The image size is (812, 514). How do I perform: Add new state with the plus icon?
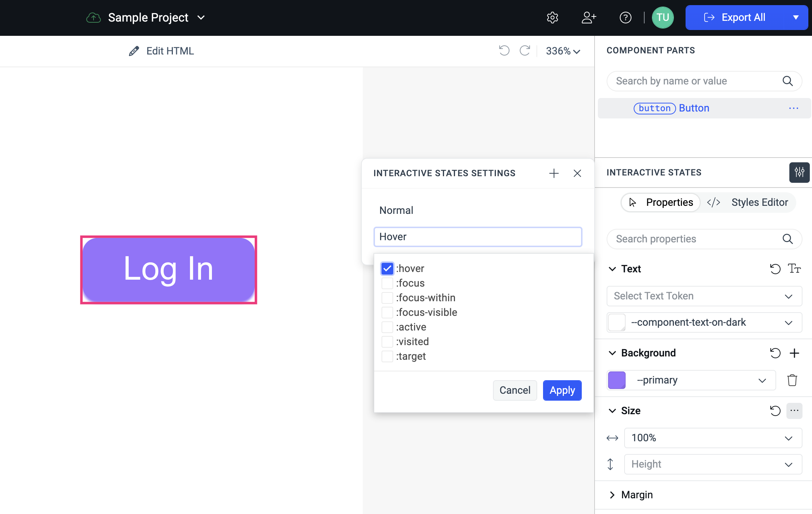[x=554, y=173]
